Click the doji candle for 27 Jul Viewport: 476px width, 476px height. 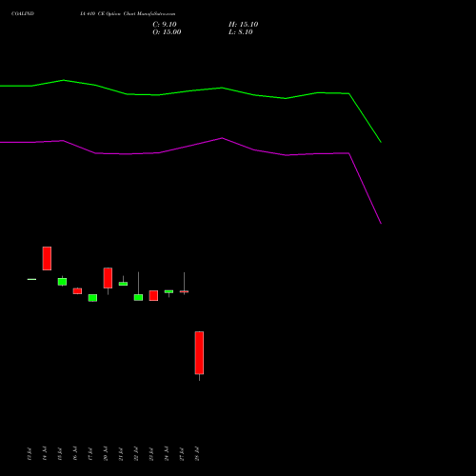184,291
